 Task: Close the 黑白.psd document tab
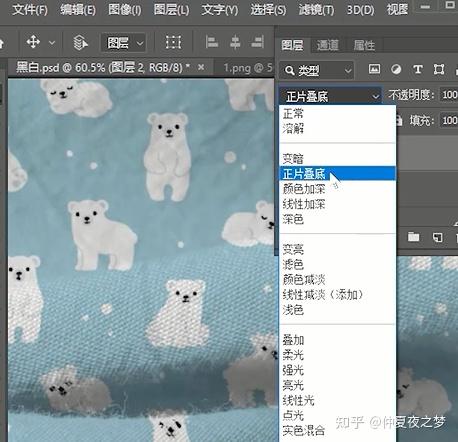tap(201, 67)
